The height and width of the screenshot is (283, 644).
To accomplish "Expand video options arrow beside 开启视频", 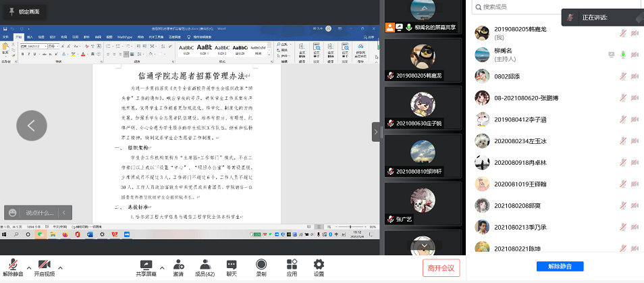I will coord(61,267).
